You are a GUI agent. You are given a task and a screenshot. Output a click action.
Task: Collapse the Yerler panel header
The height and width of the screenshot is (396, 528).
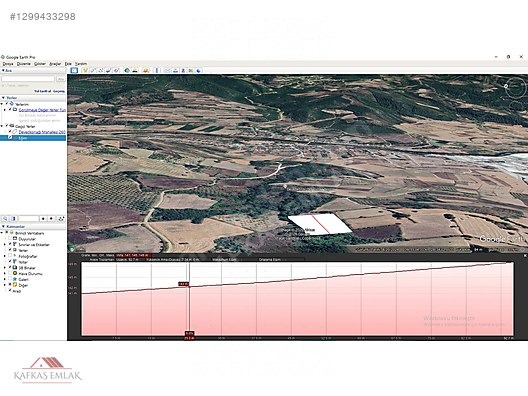33,98
